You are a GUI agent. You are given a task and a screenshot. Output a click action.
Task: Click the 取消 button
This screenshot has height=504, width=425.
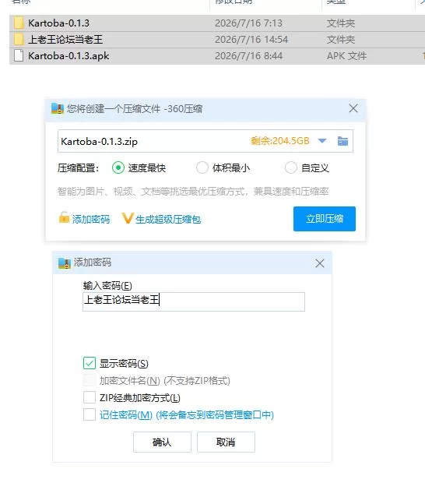pyautogui.click(x=226, y=442)
